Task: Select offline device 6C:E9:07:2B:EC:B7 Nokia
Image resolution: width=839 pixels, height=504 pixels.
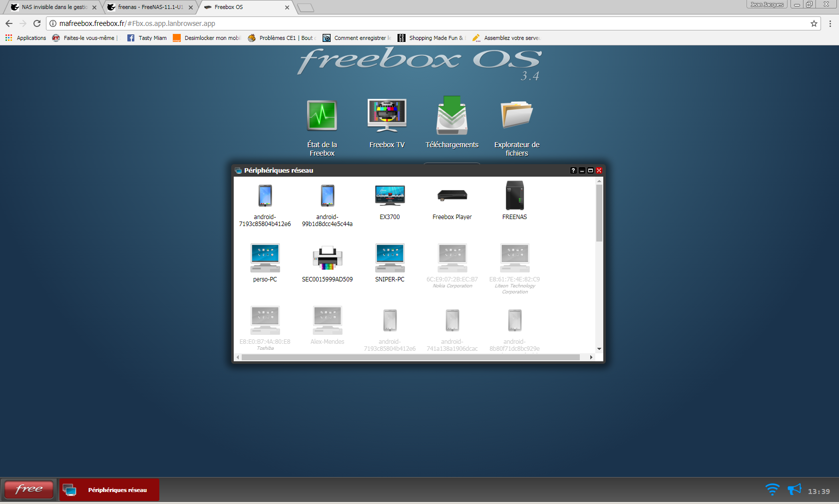Action: click(452, 257)
